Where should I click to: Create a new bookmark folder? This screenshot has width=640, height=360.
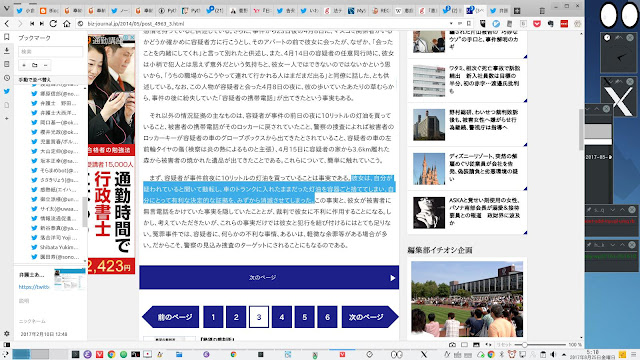coord(35,65)
